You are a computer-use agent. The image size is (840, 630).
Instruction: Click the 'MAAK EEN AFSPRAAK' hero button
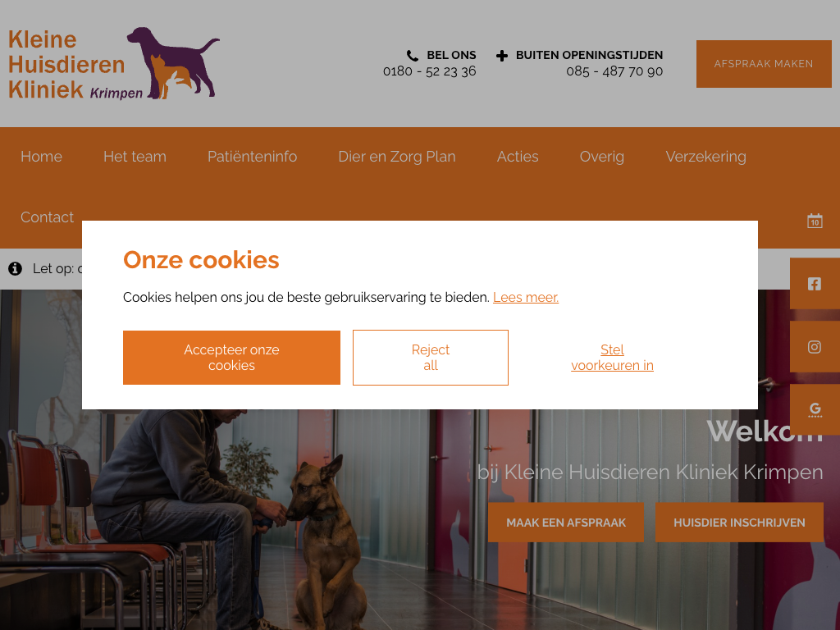coord(566,523)
